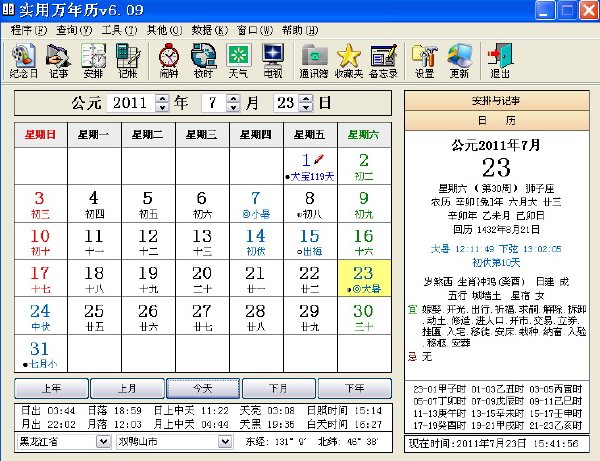Screen dimensions: 600x461
Task: Select July 31 七月小 in the calendar
Action: 41,354
